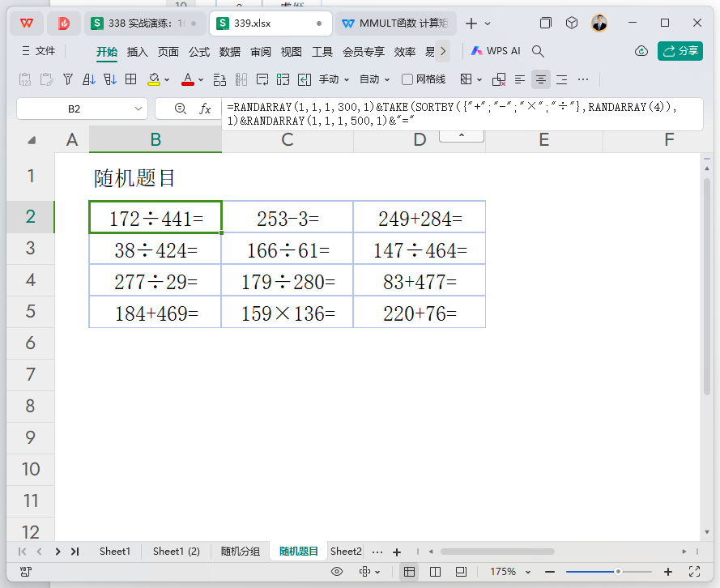Switch to the MMULT document tab
720x588 pixels.
[396, 23]
